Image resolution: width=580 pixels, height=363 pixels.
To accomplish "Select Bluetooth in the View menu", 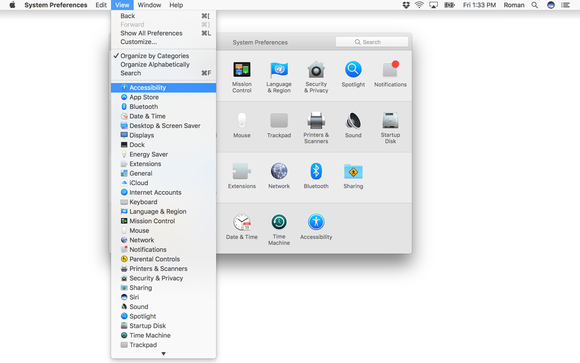I will [x=163, y=107].
